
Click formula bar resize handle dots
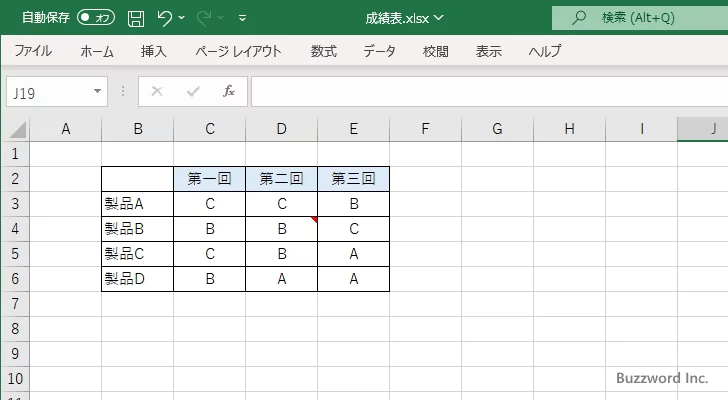tap(123, 91)
